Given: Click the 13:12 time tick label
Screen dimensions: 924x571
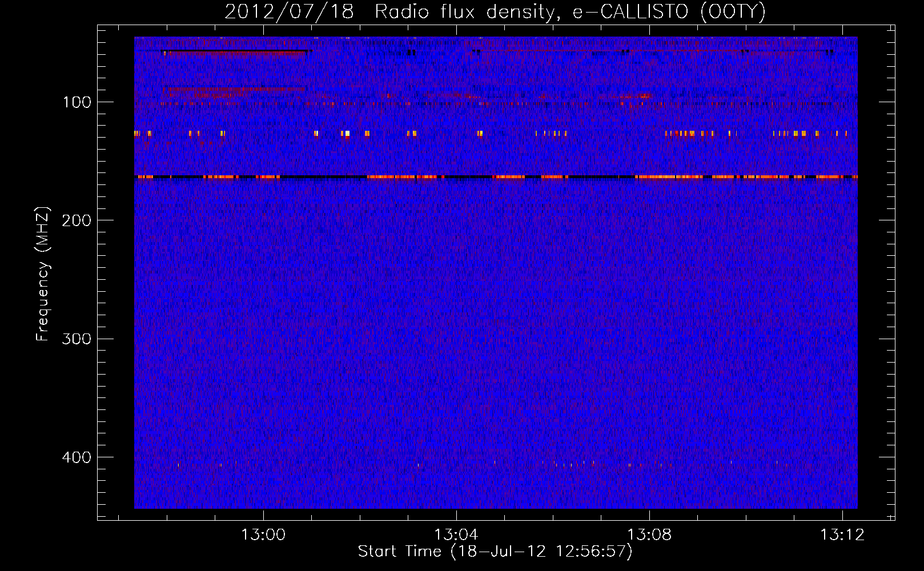Looking at the screenshot, I should (842, 535).
